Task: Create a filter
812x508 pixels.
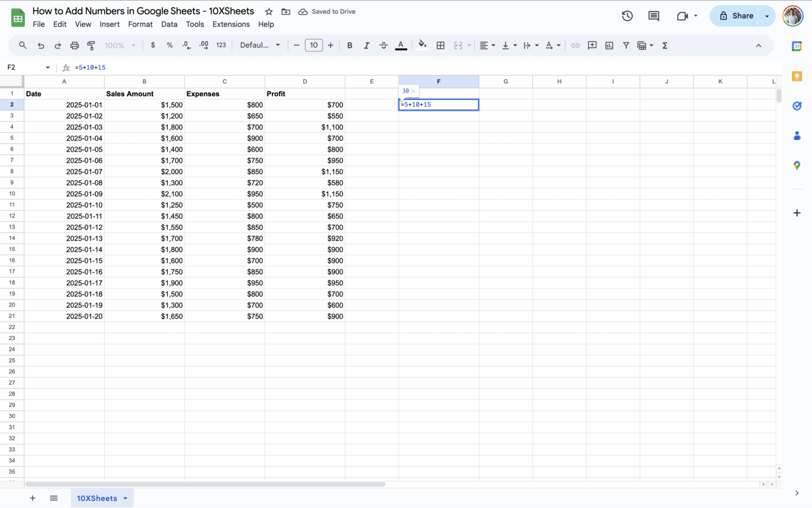Action: (626, 45)
